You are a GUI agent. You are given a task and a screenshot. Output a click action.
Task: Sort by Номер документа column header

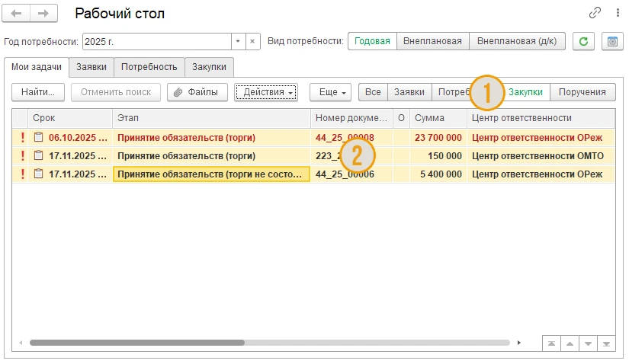351,118
